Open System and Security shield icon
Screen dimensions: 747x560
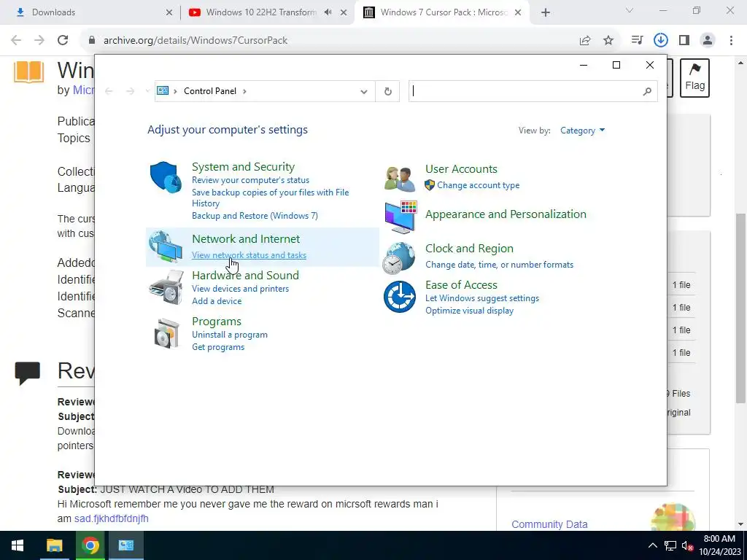click(166, 177)
